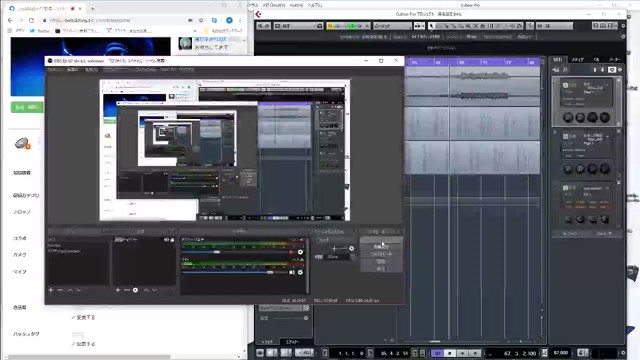Add a new scene with the plus icon
The image size is (640, 360).
click(51, 290)
